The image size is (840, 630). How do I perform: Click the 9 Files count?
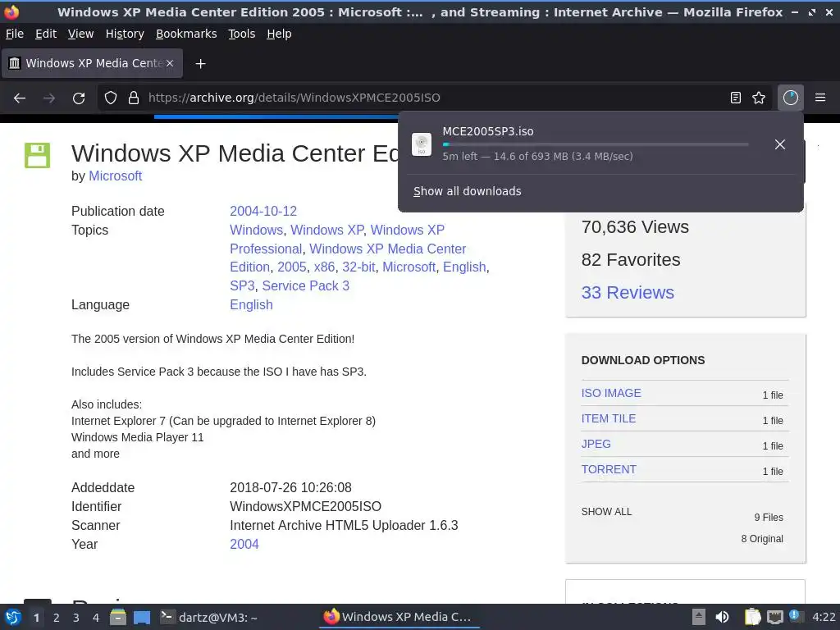tap(769, 518)
